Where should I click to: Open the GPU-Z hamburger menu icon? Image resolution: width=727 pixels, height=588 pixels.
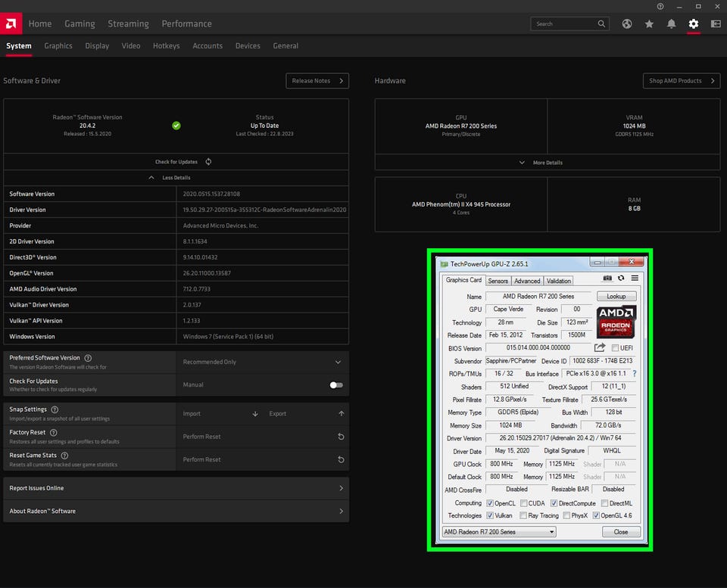tap(635, 278)
